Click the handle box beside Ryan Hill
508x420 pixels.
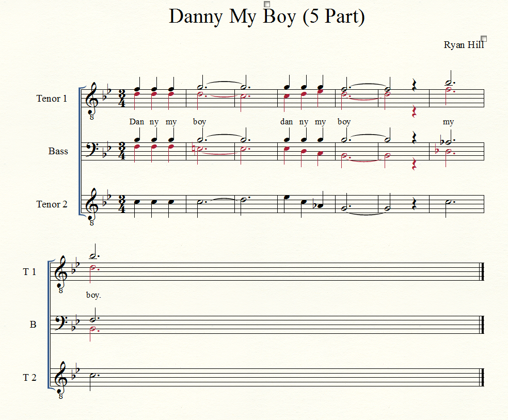click(x=484, y=39)
